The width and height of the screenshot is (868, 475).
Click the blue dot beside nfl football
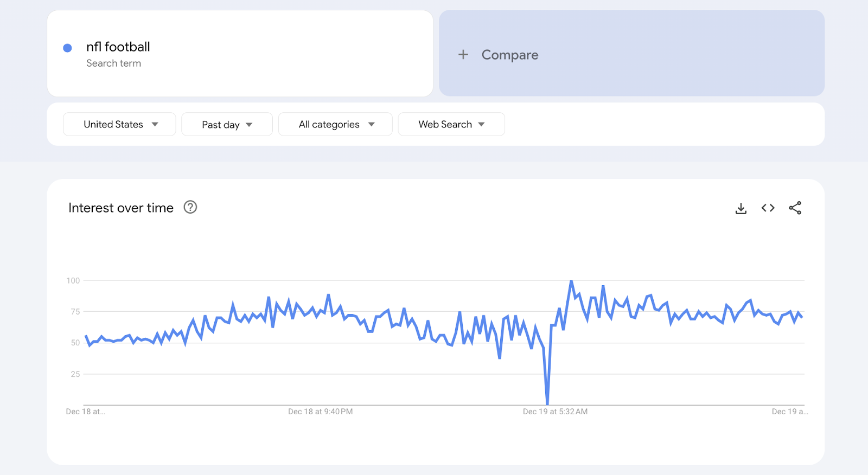pos(68,48)
